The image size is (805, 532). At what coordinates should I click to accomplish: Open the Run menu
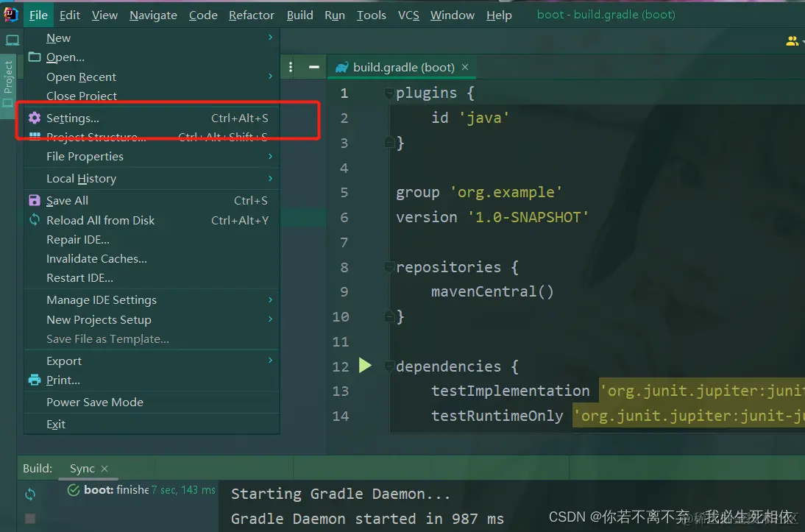coord(335,15)
